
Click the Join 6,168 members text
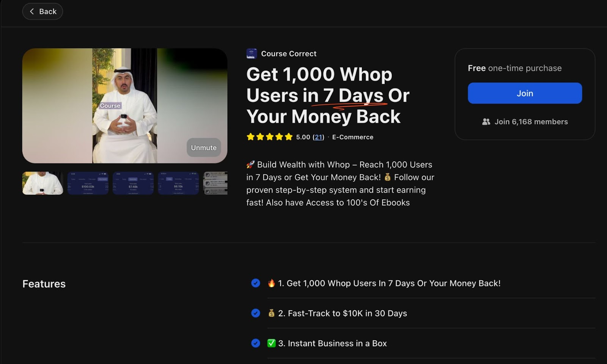[531, 122]
